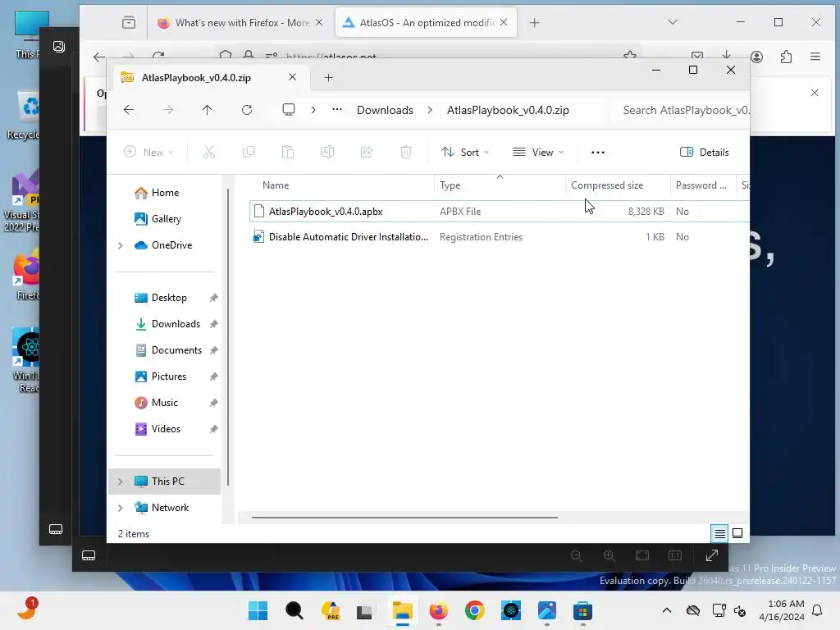Open Gallery in the navigation pane
Viewport: 840px width, 630px height.
tap(166, 218)
